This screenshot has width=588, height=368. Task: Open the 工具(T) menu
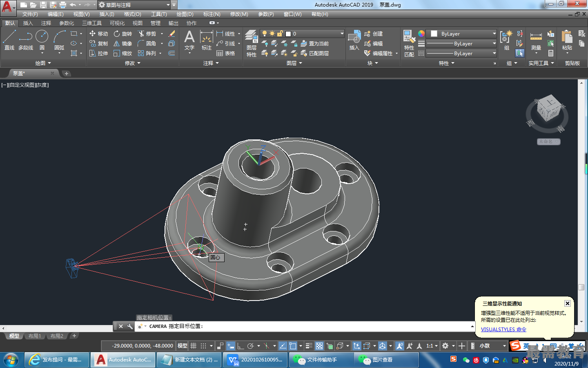(159, 14)
